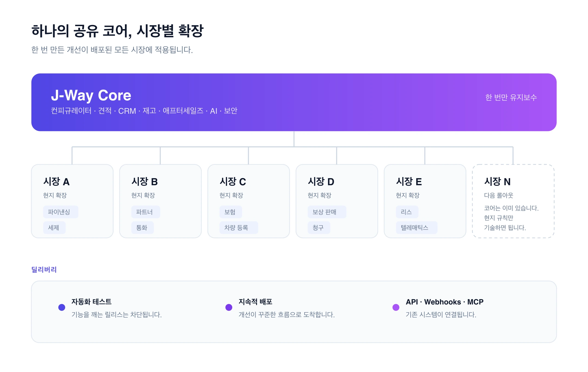
Task: Click '개선이 꾸준한 흐름으로 도착합니다.' description
Action: pos(287,315)
